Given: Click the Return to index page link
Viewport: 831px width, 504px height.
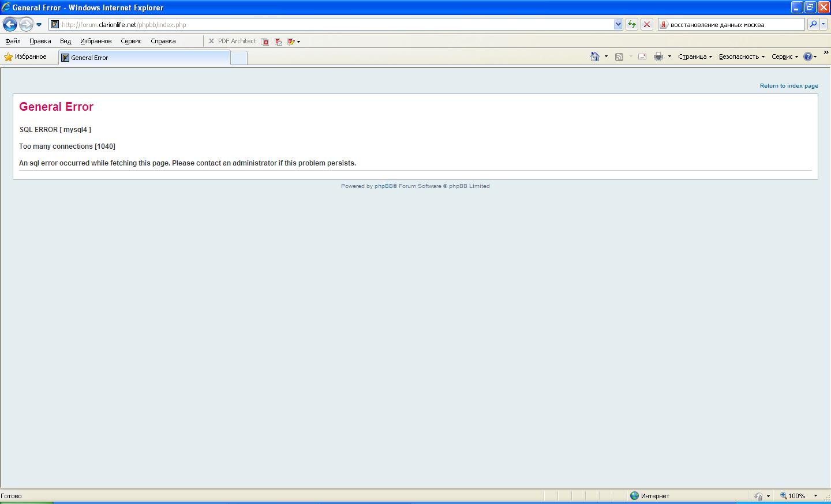Looking at the screenshot, I should tap(788, 85).
